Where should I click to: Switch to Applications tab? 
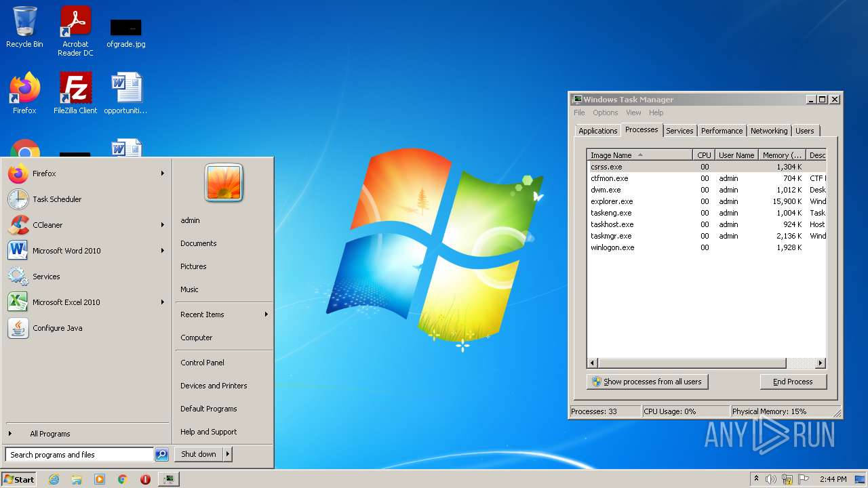(597, 131)
